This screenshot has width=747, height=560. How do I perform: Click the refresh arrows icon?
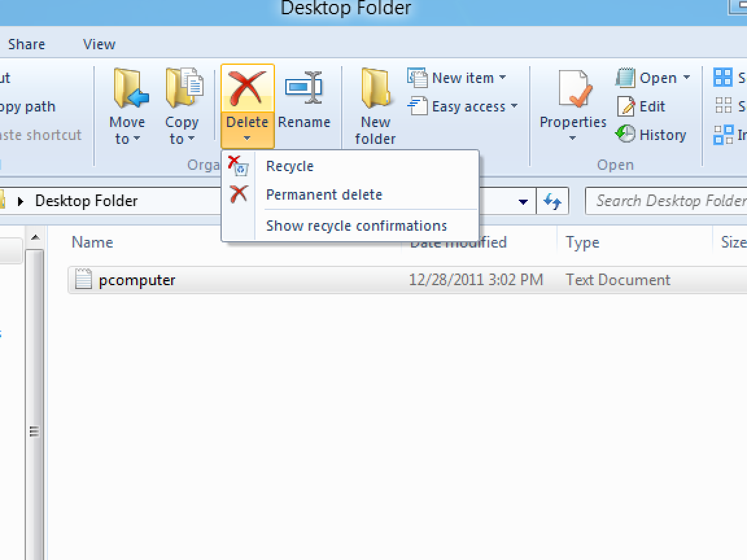pyautogui.click(x=552, y=201)
